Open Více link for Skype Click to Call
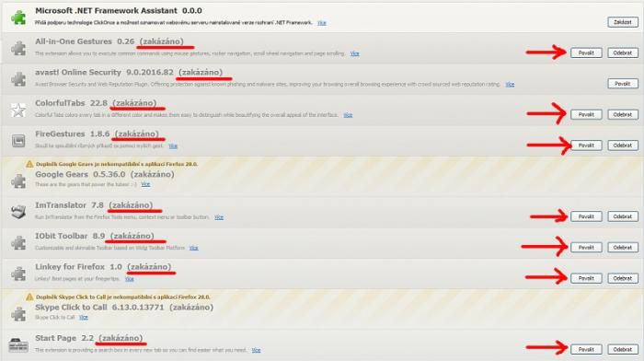644x361 pixels. (x=84, y=318)
